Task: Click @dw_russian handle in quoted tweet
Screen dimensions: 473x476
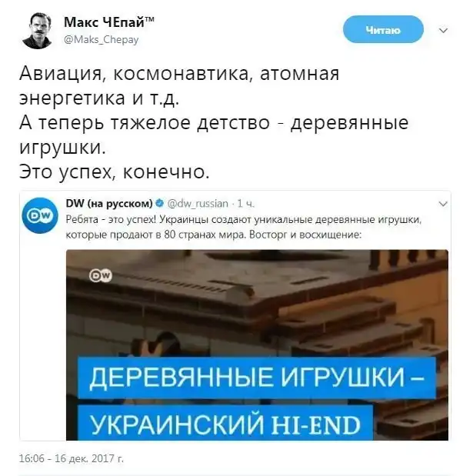Action: pyautogui.click(x=198, y=203)
